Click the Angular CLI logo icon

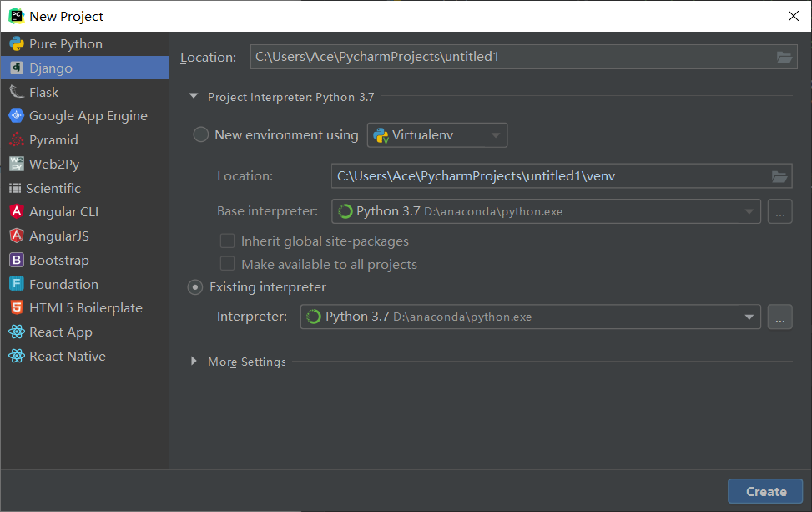[17, 211]
